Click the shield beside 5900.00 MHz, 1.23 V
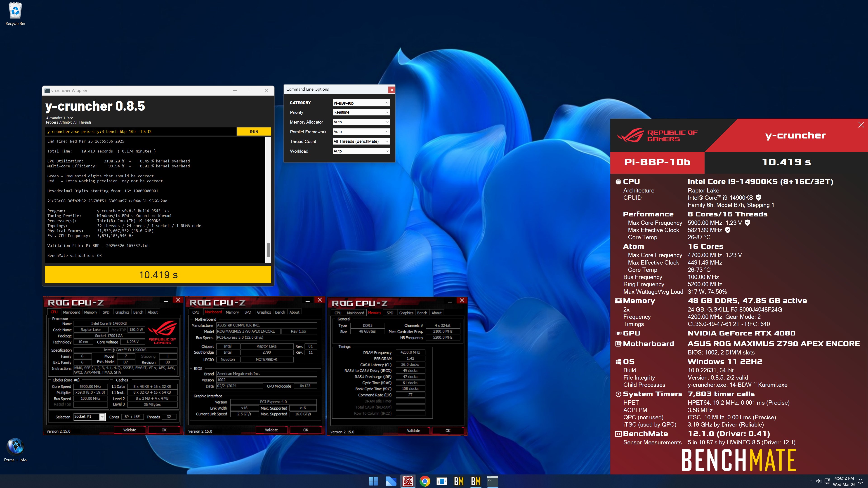This screenshot has height=488, width=868. (x=747, y=223)
